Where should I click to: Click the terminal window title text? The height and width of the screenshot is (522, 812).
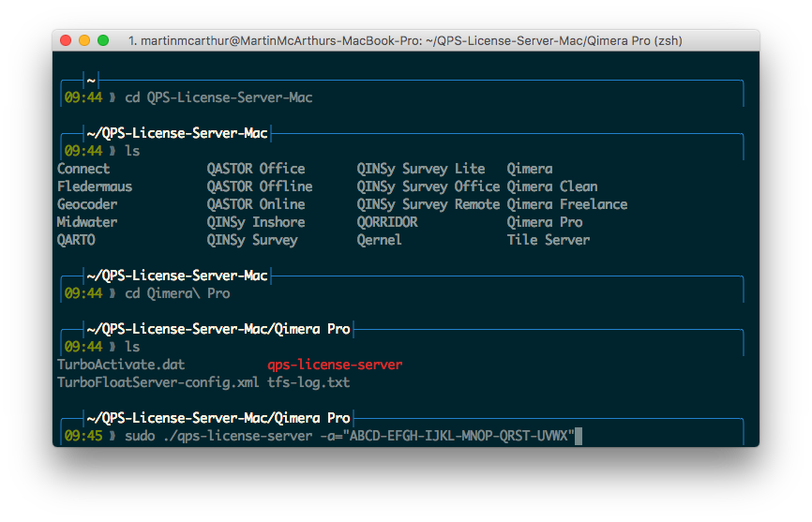404,40
